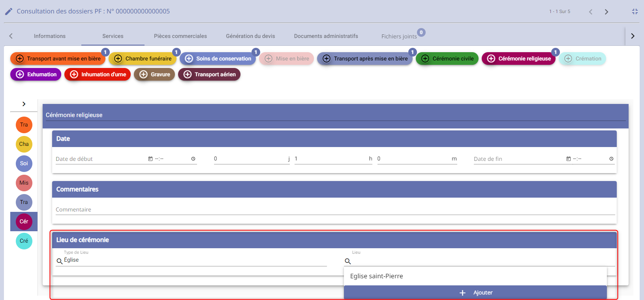Click the hours duration field
The image size is (644, 300).
pyautogui.click(x=333, y=159)
